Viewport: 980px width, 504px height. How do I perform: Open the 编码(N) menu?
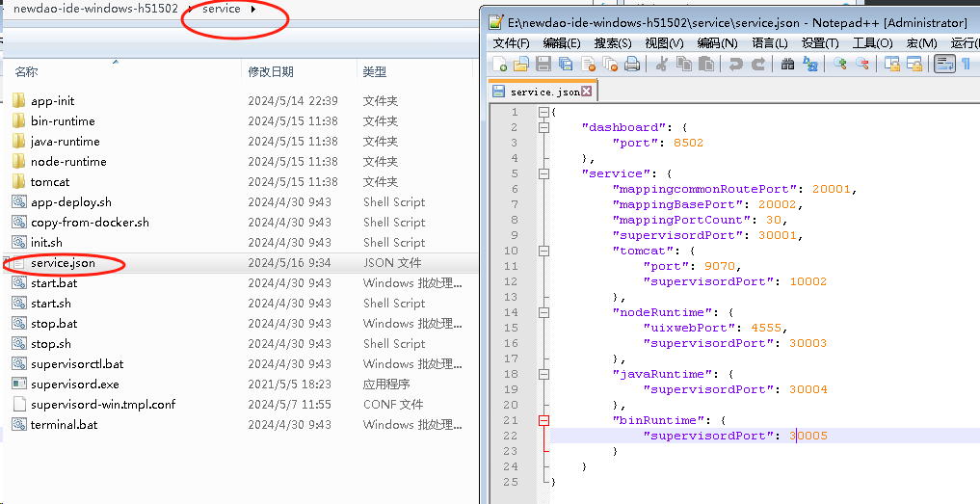click(x=718, y=43)
